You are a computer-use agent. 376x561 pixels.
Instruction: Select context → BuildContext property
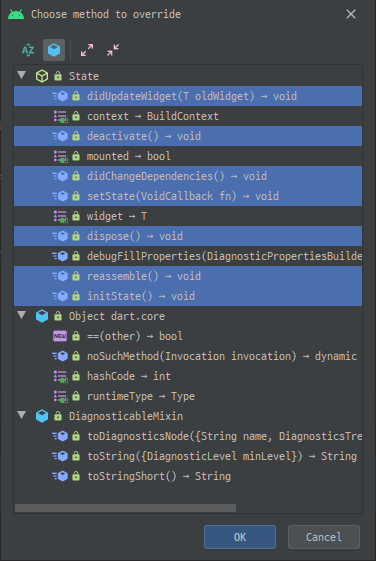point(188,116)
